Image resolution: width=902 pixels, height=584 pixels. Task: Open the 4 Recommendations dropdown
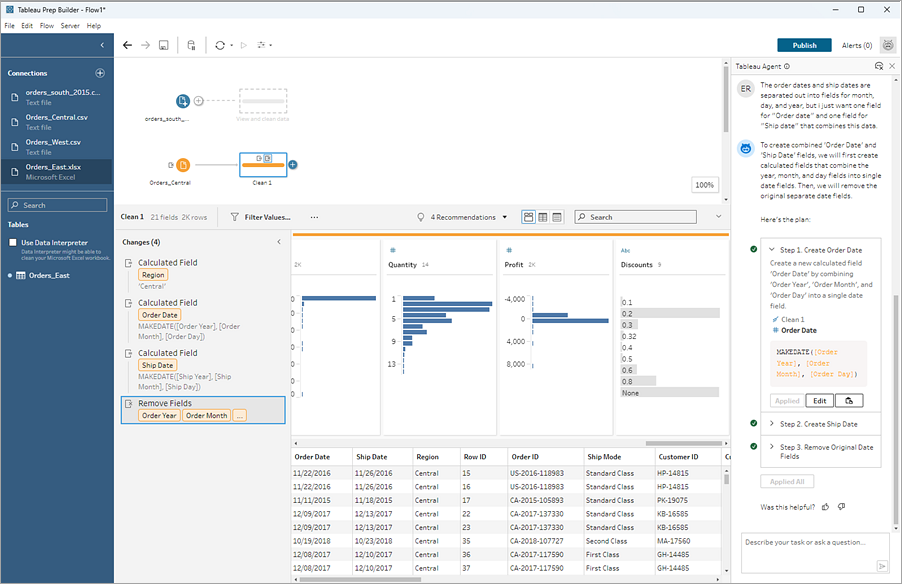tap(462, 217)
